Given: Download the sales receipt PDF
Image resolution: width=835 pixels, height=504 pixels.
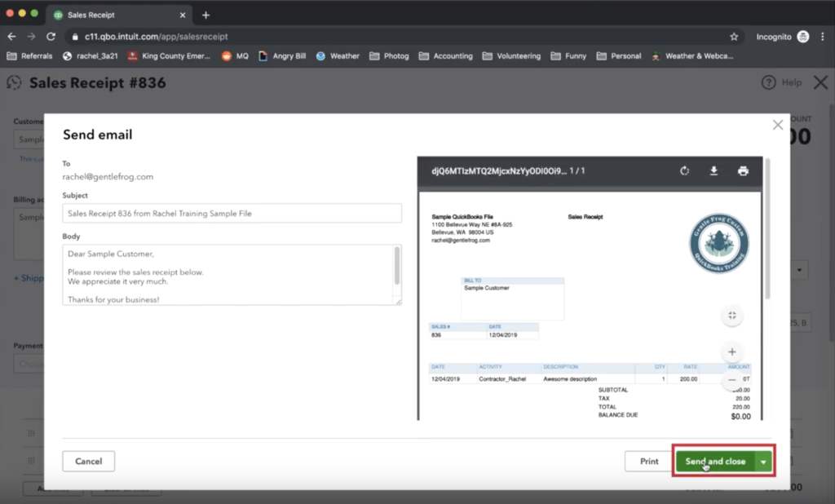Looking at the screenshot, I should [714, 171].
